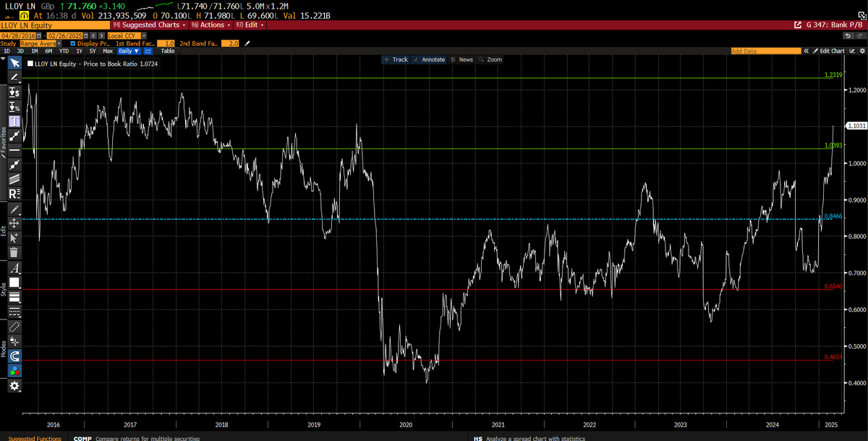This screenshot has width=868, height=441.
Task: Open the Study Range Average dropdown
Action: pos(58,43)
